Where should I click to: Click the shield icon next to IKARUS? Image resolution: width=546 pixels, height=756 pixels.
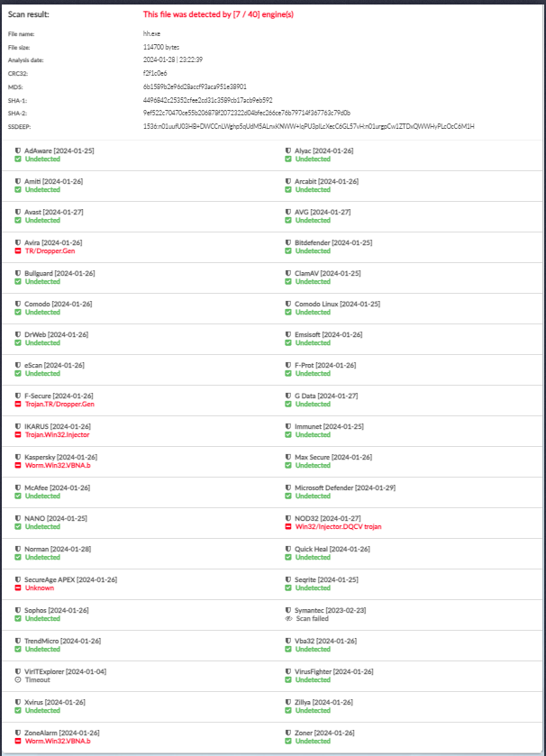[x=18, y=426]
